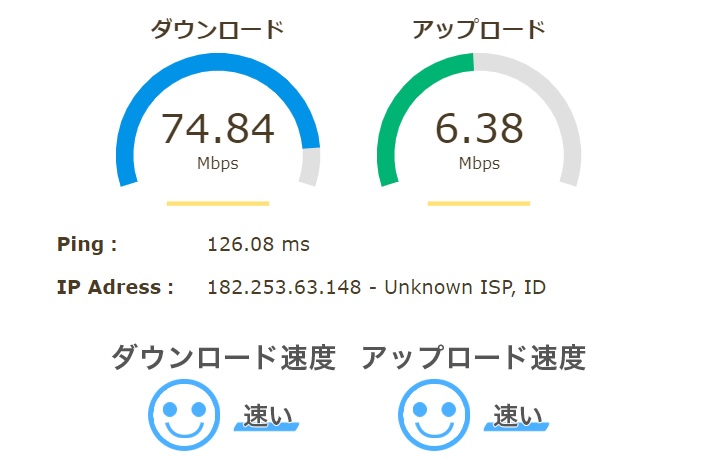Image resolution: width=715 pixels, height=471 pixels.
Task: Click the download speed smiley face icon
Action: (x=184, y=415)
